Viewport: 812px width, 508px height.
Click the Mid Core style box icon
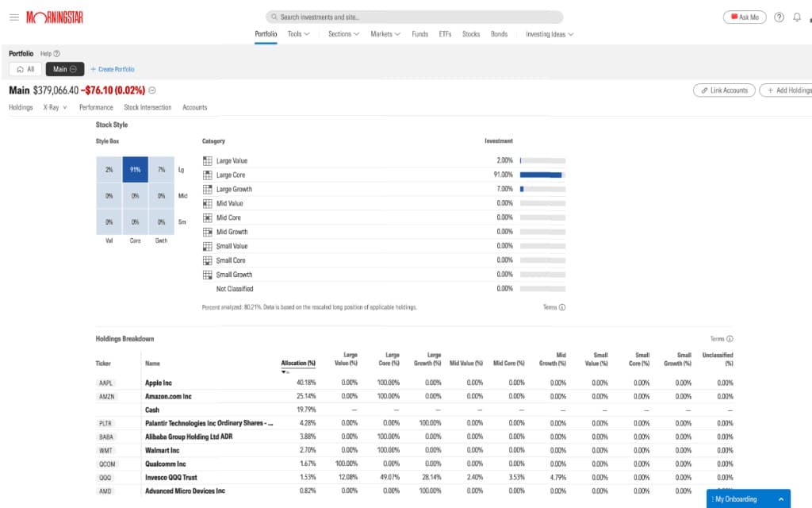coord(208,217)
